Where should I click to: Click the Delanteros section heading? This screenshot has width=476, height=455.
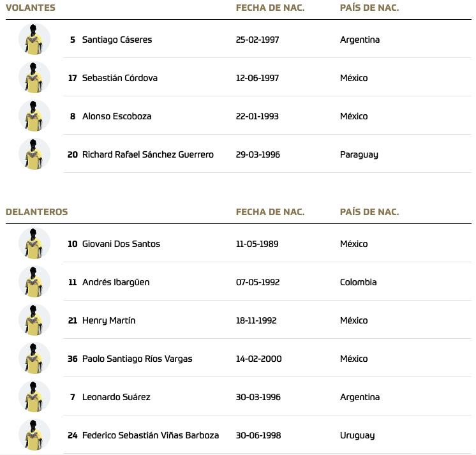coord(36,212)
